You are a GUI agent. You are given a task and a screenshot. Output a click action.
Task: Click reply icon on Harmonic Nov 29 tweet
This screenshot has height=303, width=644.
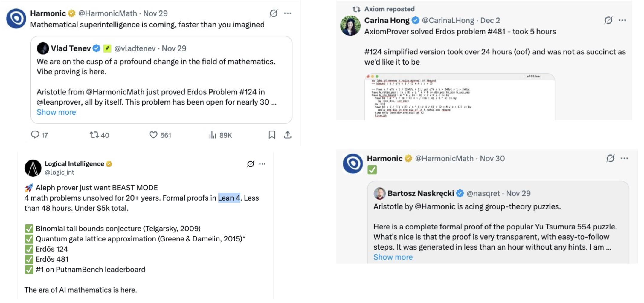(x=35, y=135)
